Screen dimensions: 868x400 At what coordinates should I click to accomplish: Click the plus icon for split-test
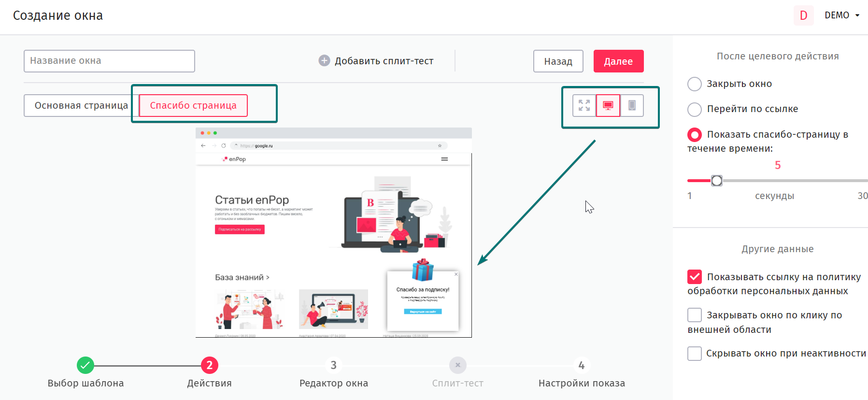click(324, 61)
